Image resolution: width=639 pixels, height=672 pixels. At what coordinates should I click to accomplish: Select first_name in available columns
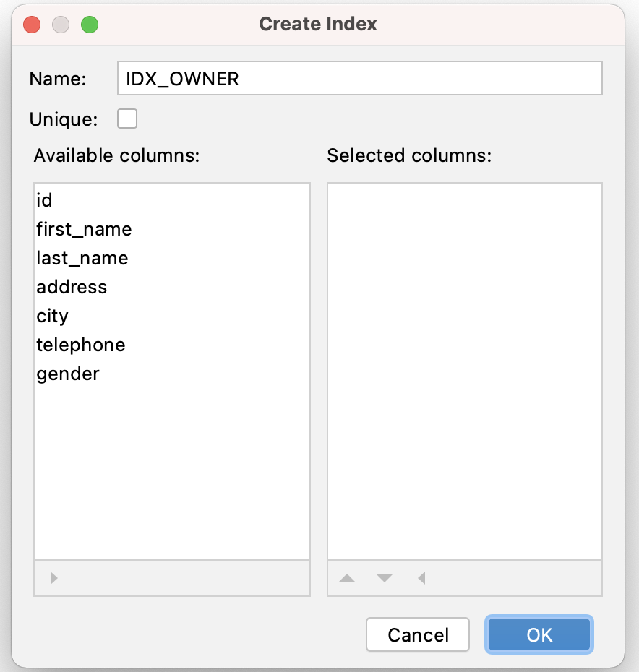(x=172, y=229)
